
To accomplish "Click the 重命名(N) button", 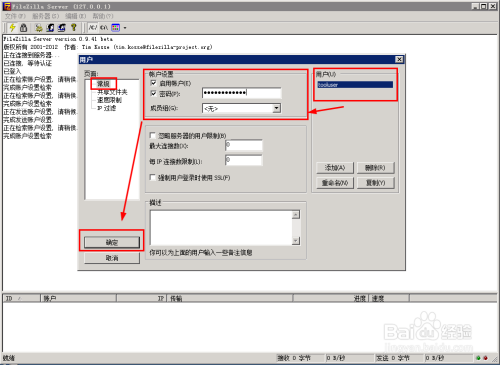I will [335, 183].
